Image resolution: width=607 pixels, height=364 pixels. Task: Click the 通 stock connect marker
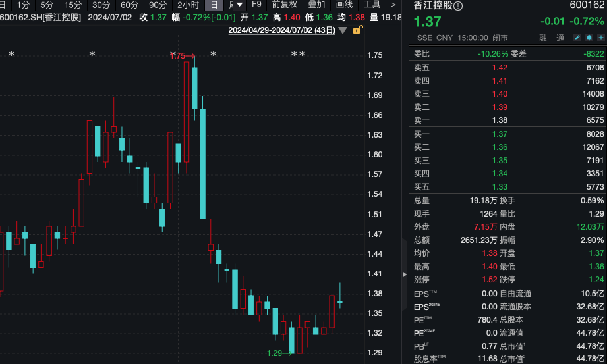560,38
